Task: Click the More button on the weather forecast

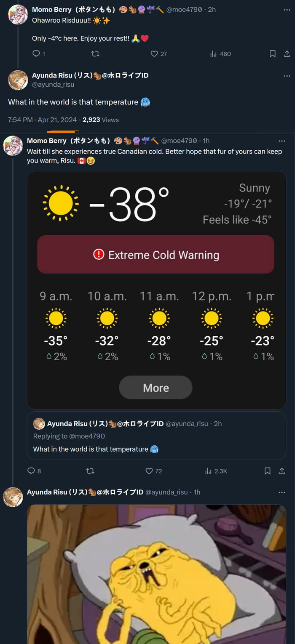Action: point(156,387)
